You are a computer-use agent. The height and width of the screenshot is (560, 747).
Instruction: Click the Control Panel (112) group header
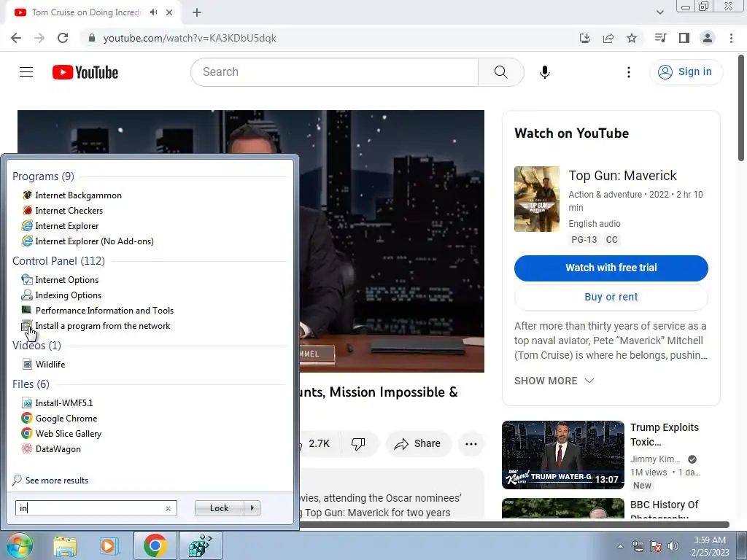[x=58, y=260]
